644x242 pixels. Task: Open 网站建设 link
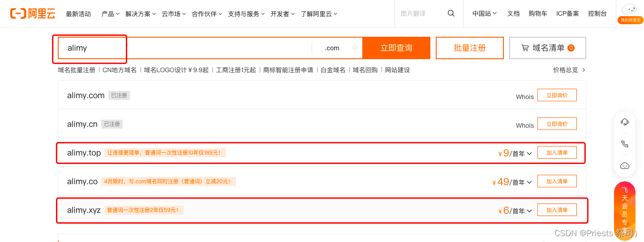tap(398, 70)
